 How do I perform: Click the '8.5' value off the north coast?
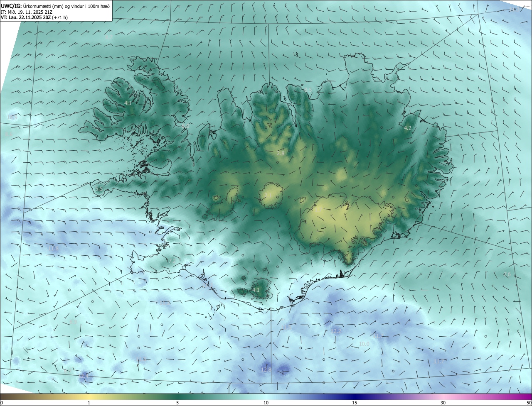pos(308,90)
